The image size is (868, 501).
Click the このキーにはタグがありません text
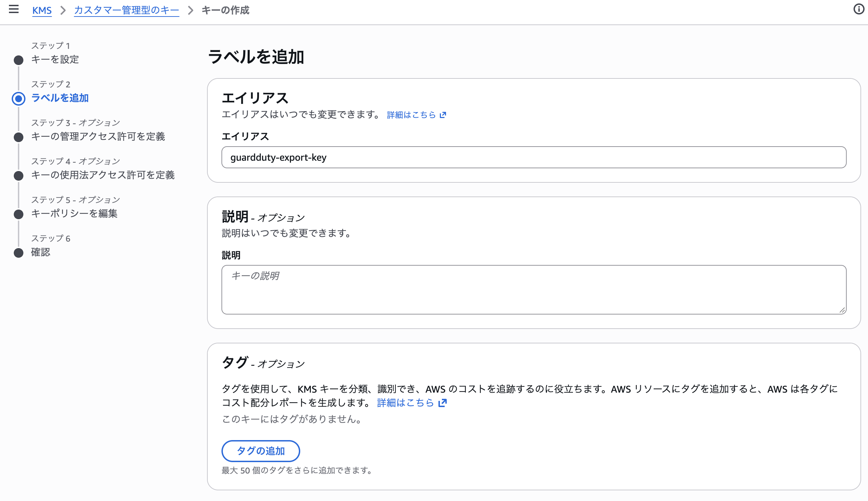click(292, 419)
